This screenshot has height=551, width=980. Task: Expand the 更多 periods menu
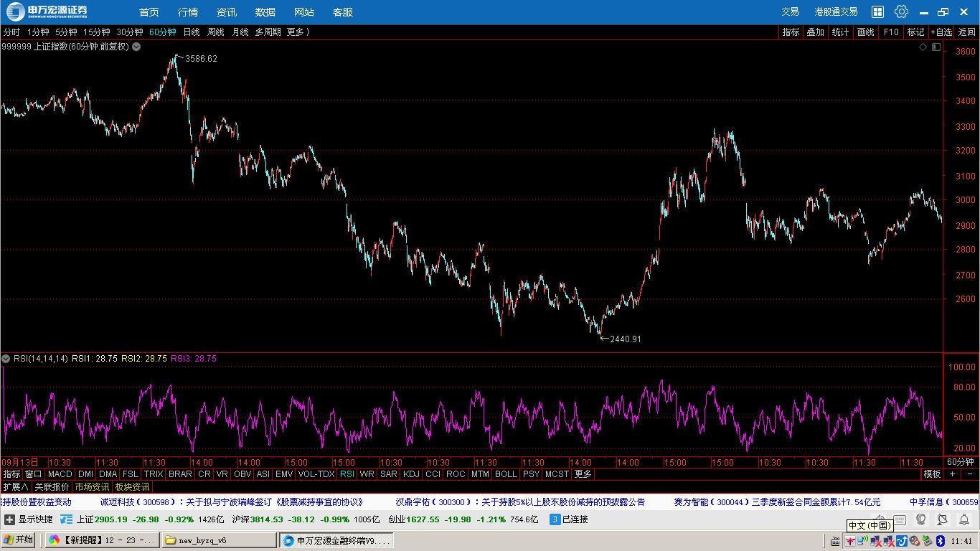[x=298, y=32]
